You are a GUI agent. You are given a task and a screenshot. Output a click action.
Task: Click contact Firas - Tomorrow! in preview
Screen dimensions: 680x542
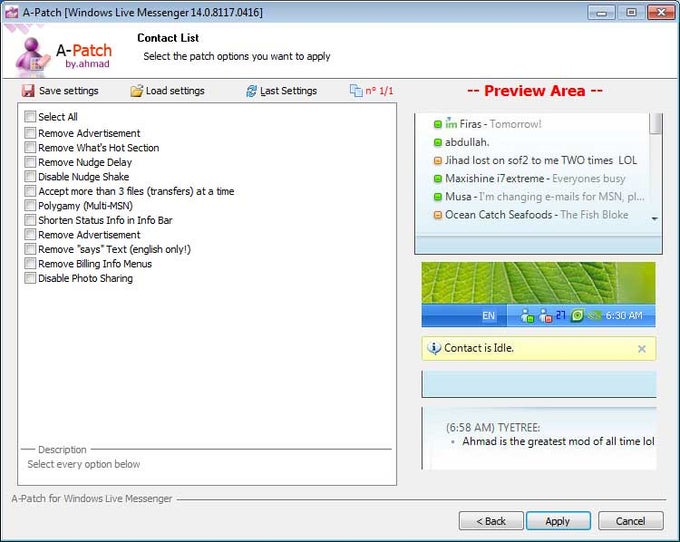(x=500, y=124)
